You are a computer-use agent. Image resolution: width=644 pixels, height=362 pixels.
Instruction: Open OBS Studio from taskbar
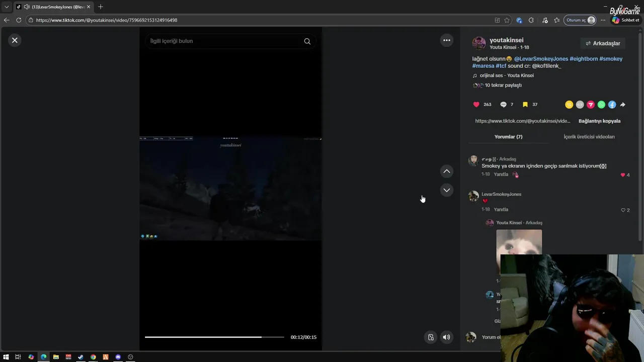tap(130, 357)
